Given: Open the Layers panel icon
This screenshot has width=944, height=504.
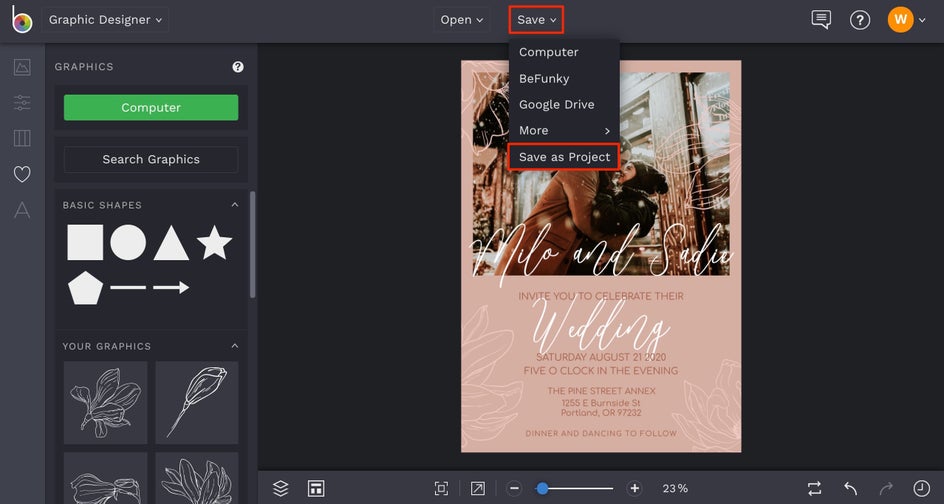Looking at the screenshot, I should pos(281,488).
